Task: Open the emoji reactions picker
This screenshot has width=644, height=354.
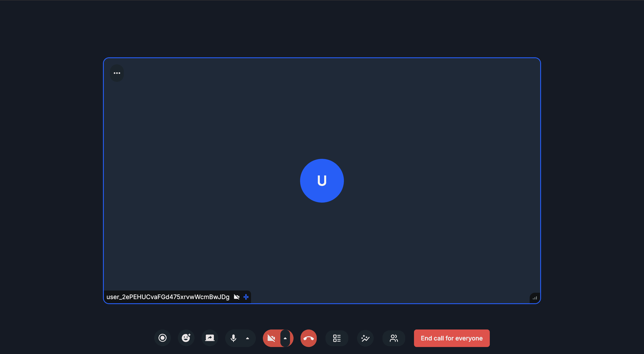Action: pos(186,338)
